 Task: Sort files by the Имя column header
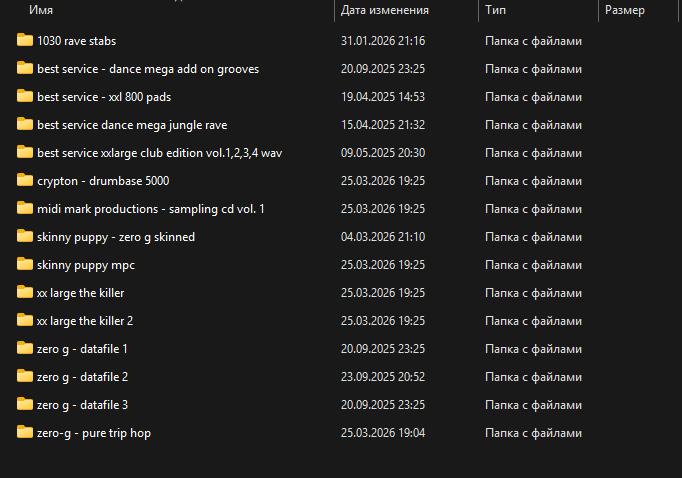(42, 10)
